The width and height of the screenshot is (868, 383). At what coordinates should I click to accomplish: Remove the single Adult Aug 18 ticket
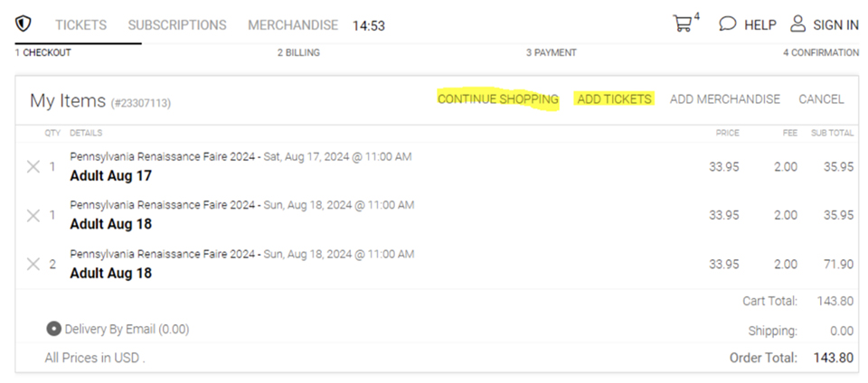click(x=33, y=215)
